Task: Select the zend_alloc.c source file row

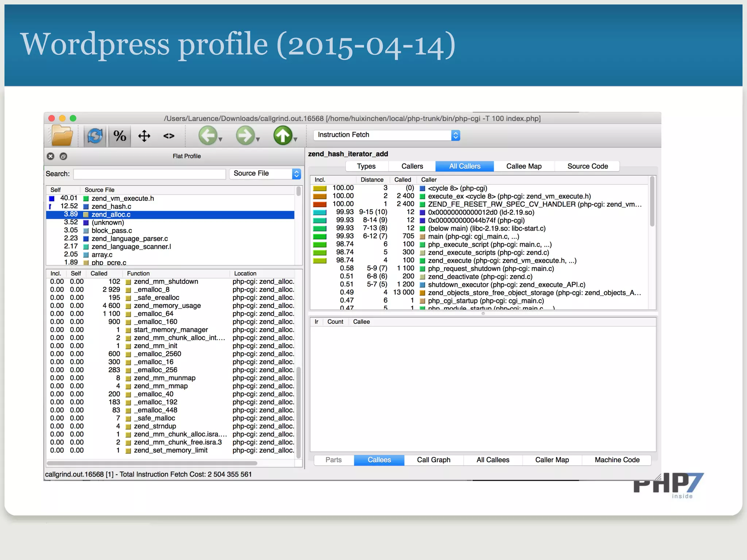Action: coord(170,214)
